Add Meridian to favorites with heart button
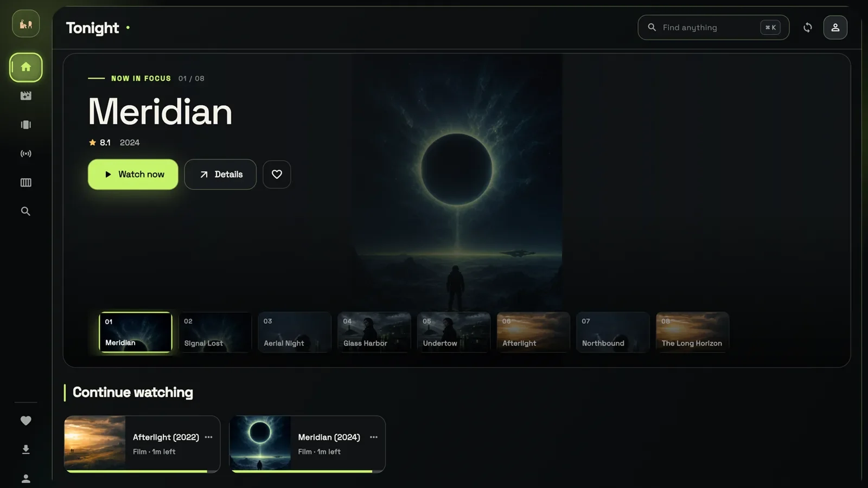This screenshot has height=488, width=868. (277, 174)
